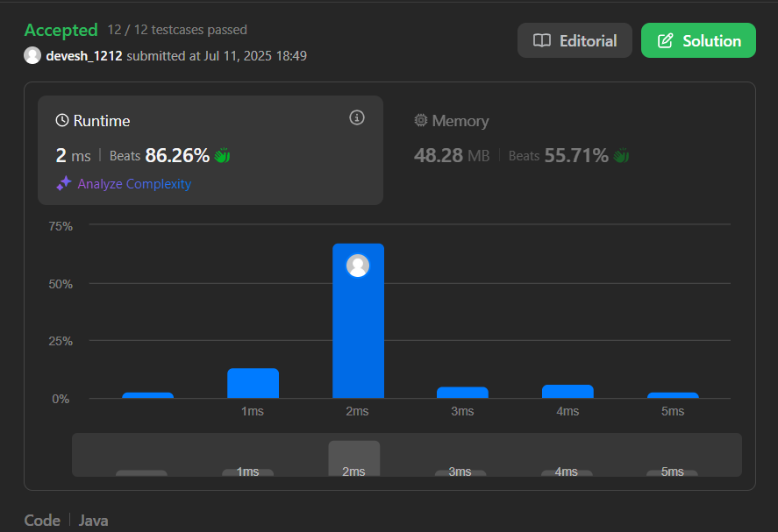778x532 pixels.
Task: Click the clapping hands icon after 86.26%
Action: coord(222,155)
